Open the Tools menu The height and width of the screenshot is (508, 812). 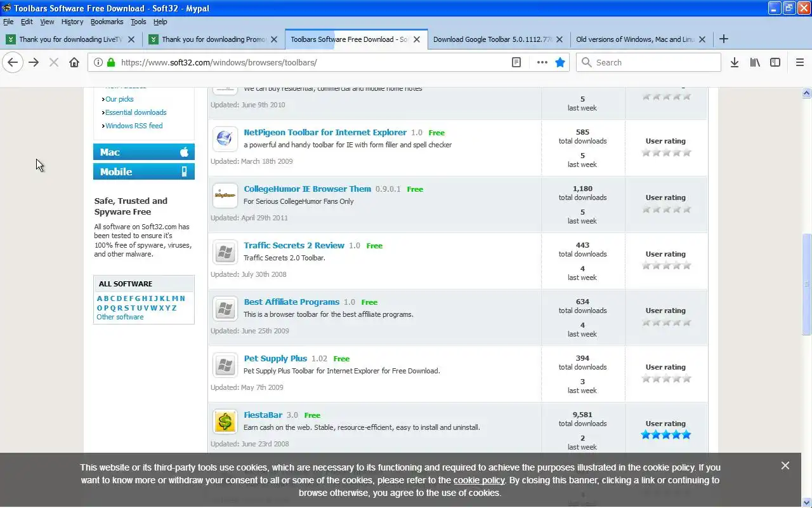point(138,22)
